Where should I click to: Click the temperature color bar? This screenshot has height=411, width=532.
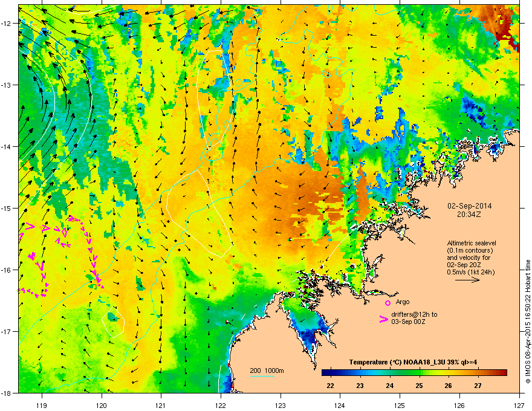point(414,373)
